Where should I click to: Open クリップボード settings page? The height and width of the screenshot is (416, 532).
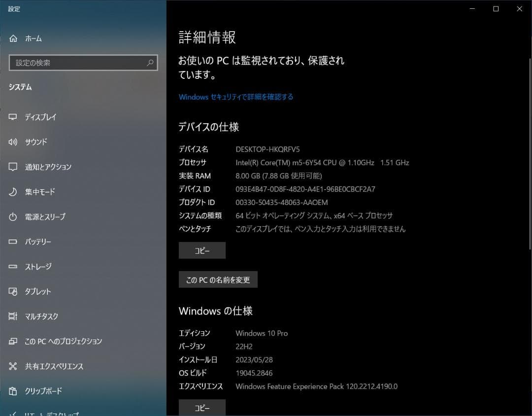43,391
